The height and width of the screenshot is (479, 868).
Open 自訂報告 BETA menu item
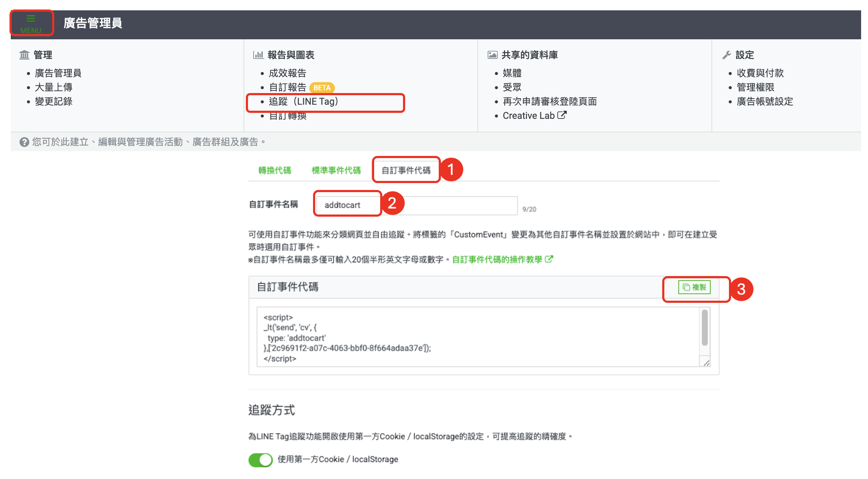[x=302, y=87]
